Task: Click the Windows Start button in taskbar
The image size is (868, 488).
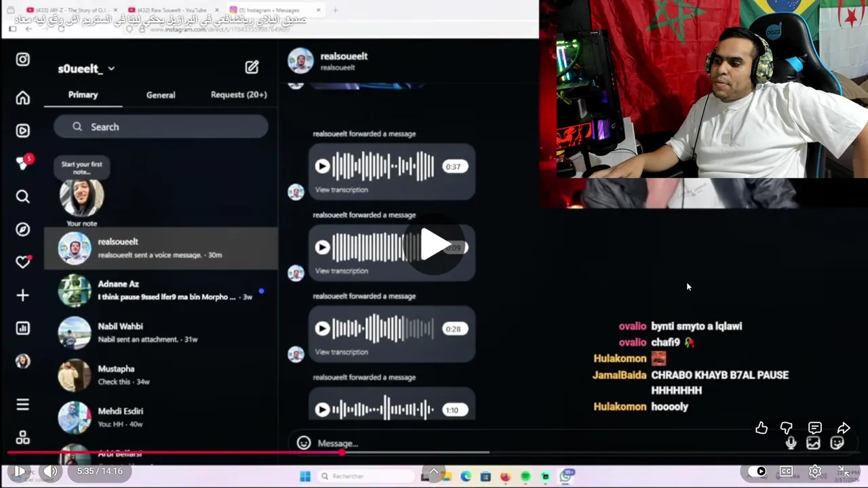Action: point(305,476)
